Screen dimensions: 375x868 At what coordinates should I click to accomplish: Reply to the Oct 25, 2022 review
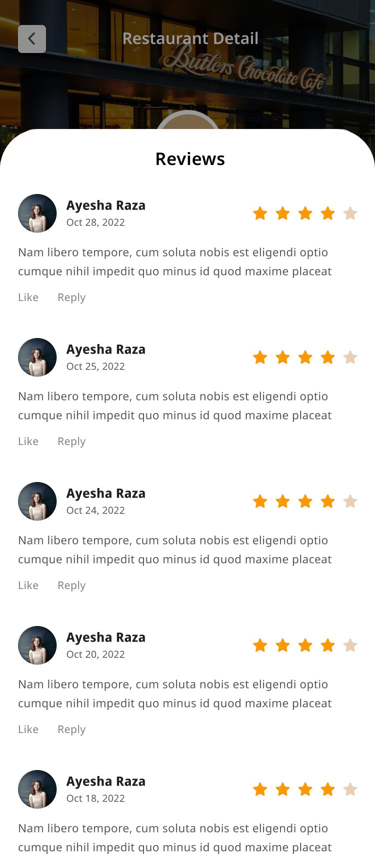tap(71, 441)
